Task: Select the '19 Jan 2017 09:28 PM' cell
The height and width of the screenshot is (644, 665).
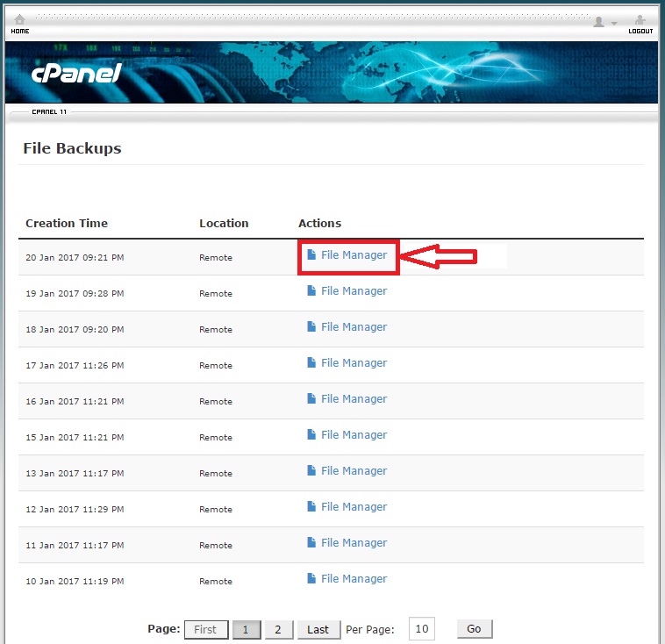Action: 75,294
